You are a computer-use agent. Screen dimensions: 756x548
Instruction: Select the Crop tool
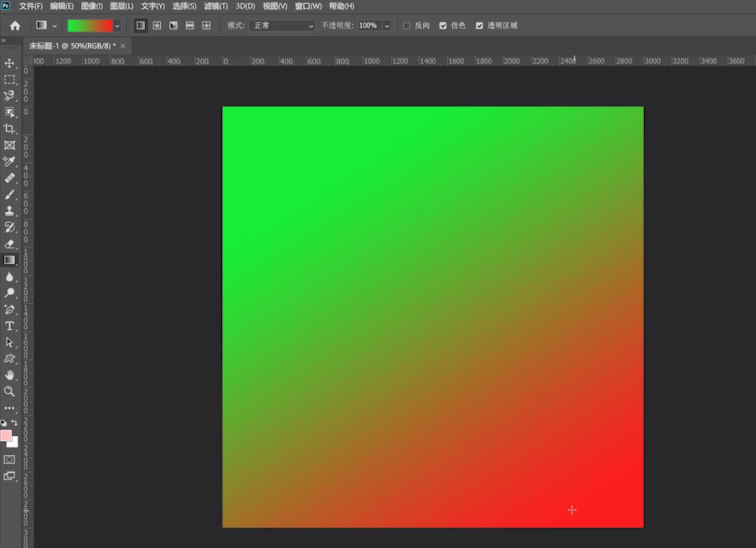9,129
